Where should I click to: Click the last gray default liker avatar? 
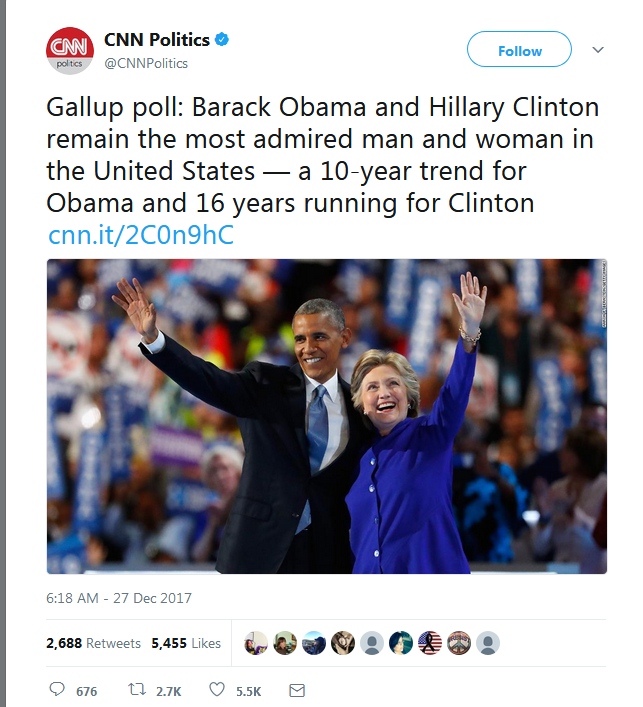(x=488, y=643)
